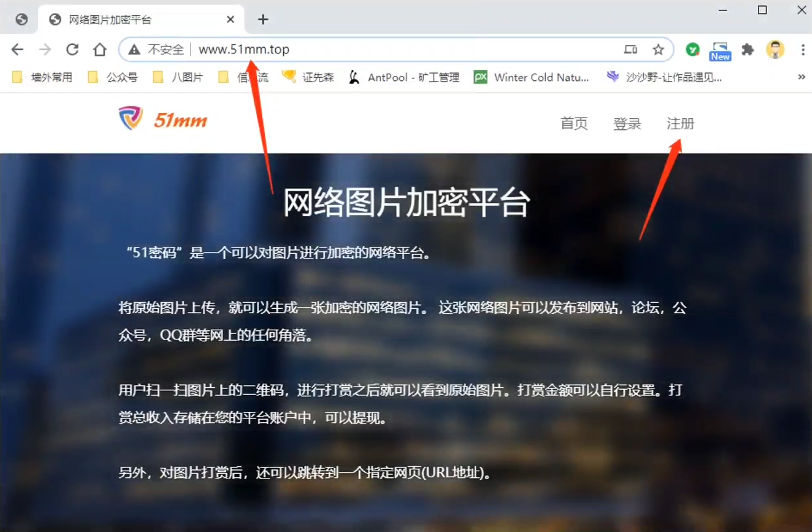The image size is (812, 532).
Task: Close the 网络图片加密平台 tab
Action: click(230, 20)
